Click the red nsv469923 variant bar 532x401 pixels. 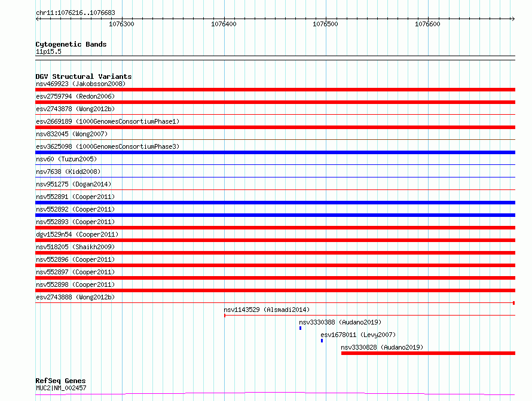tap(275, 90)
